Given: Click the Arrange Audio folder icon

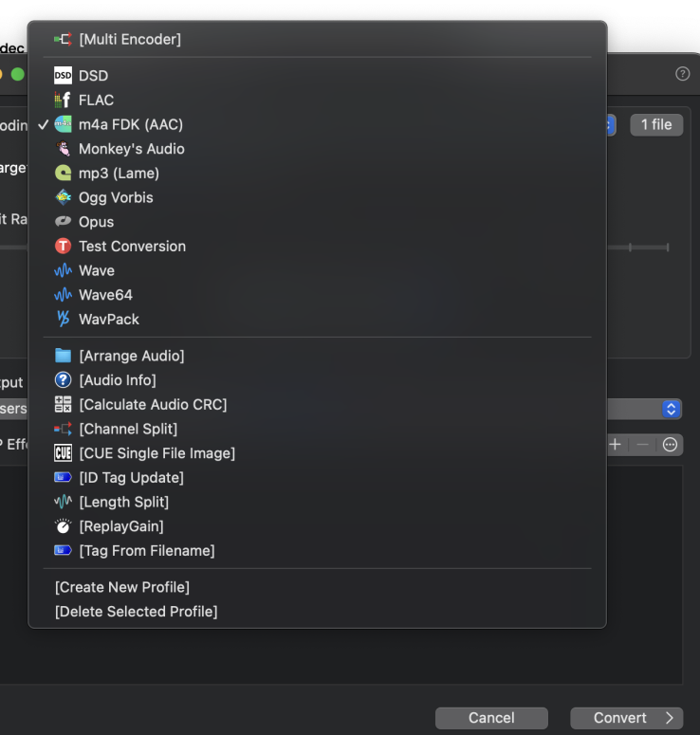Looking at the screenshot, I should [63, 356].
